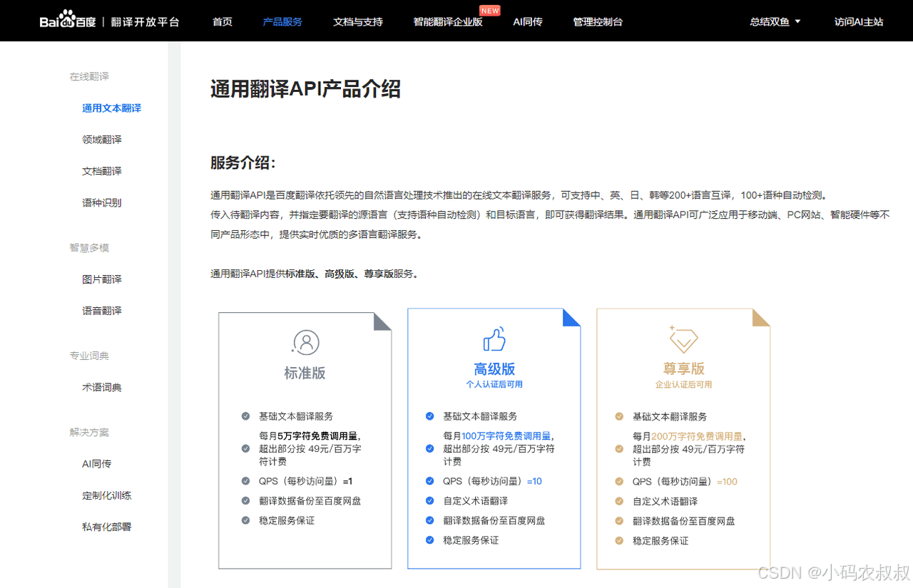Select 领域翻译 in sidebar
Image resolution: width=913 pixels, height=588 pixels.
(x=102, y=140)
